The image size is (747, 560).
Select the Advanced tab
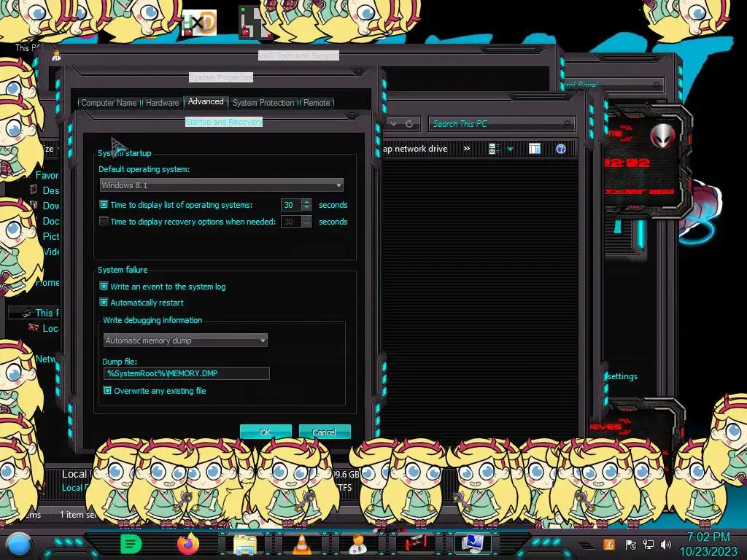pyautogui.click(x=206, y=101)
